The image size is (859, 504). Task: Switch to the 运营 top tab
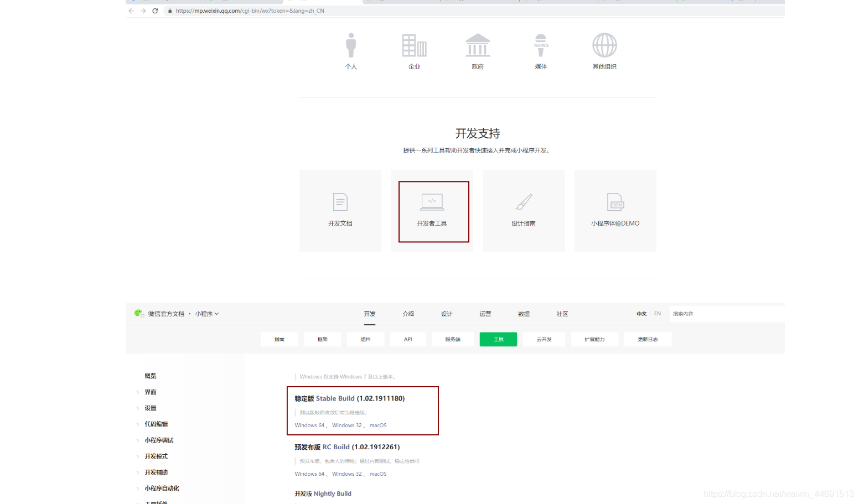coord(485,314)
